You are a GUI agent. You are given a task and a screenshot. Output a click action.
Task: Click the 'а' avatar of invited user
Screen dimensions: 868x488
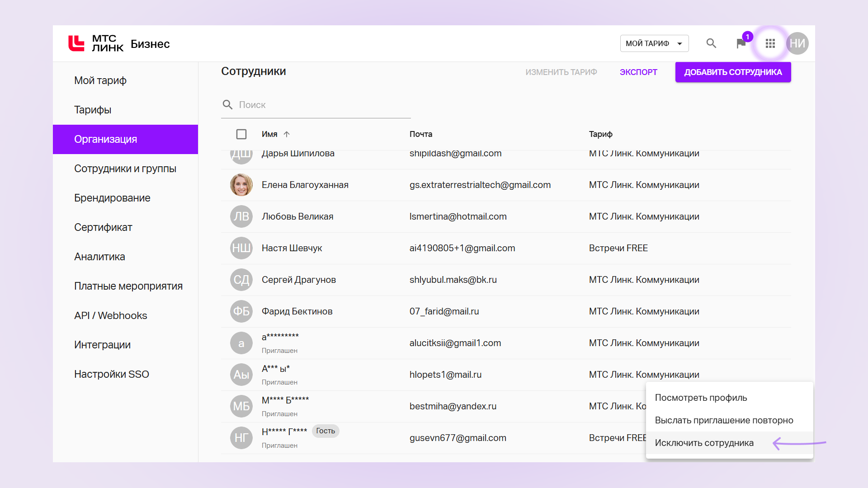(241, 343)
